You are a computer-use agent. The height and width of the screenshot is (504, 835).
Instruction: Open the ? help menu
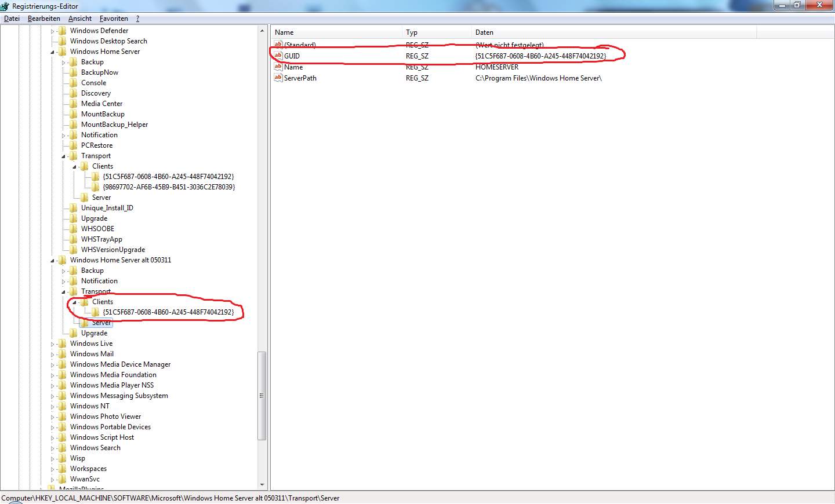(138, 19)
